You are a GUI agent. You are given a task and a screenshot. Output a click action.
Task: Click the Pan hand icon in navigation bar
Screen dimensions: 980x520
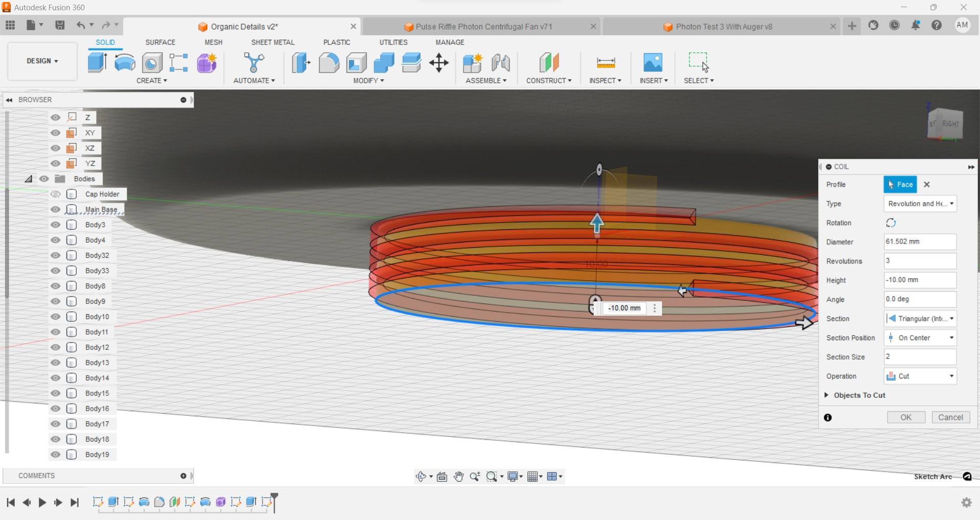click(458, 477)
